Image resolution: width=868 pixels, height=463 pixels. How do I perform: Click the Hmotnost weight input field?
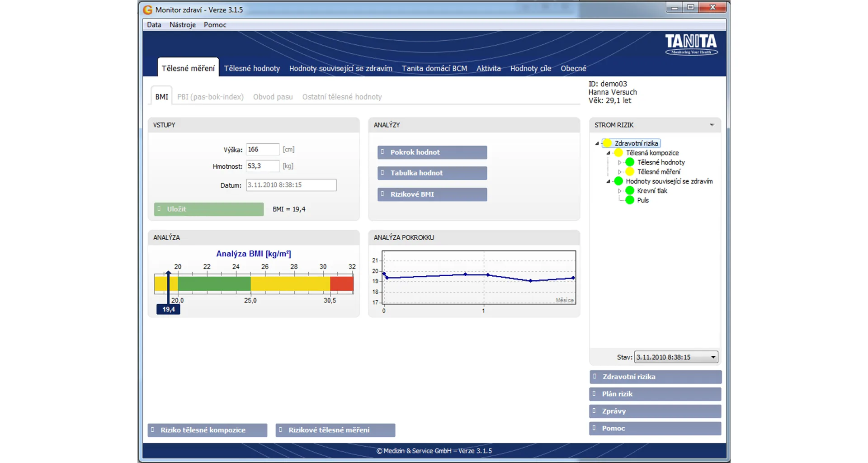[262, 166]
